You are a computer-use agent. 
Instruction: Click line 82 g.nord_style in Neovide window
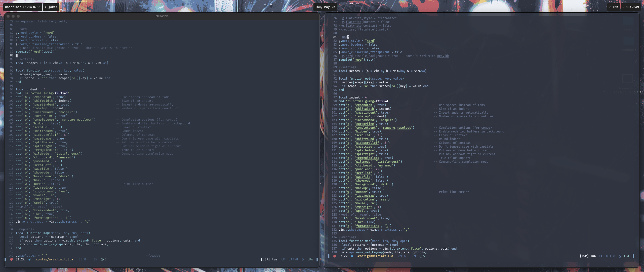pyautogui.click(x=35, y=33)
